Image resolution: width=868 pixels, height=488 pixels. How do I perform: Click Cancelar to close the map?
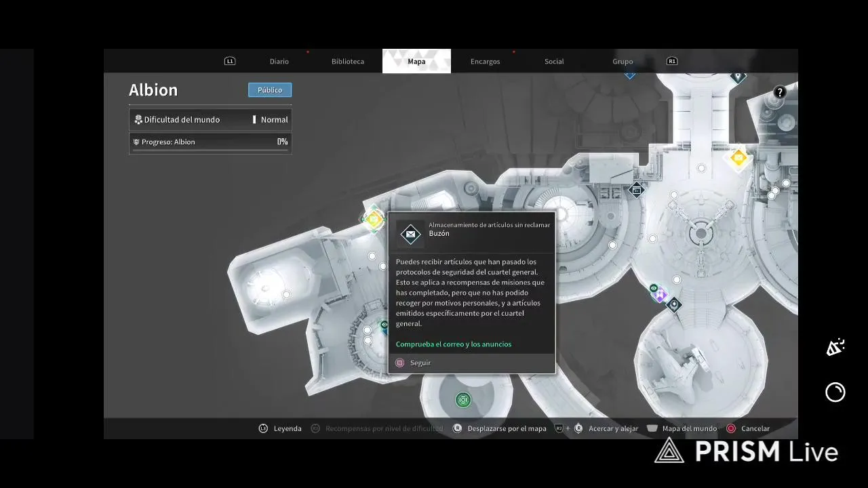[x=755, y=428]
